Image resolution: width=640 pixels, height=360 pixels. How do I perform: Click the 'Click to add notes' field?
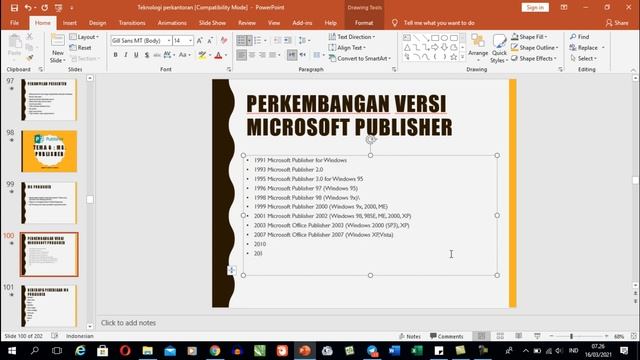pyautogui.click(x=128, y=323)
